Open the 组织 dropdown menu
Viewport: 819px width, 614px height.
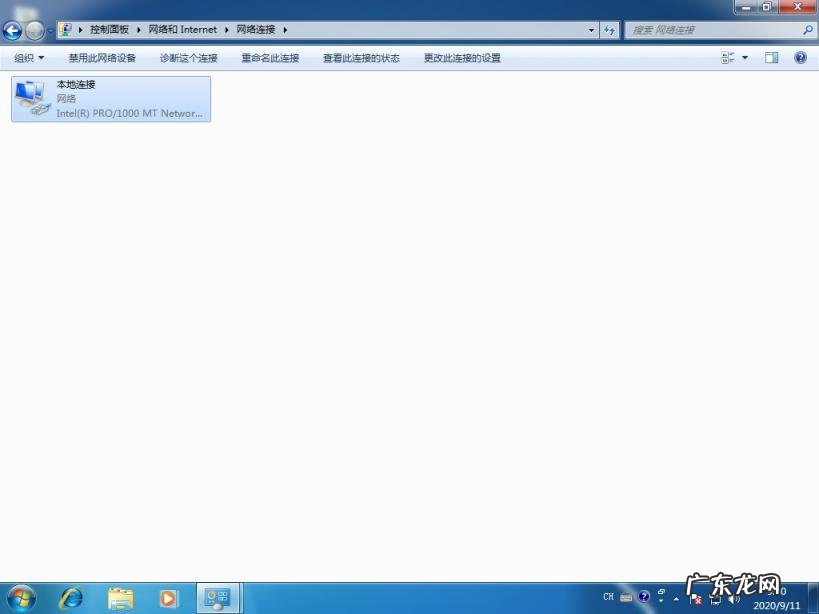[x=28, y=57]
